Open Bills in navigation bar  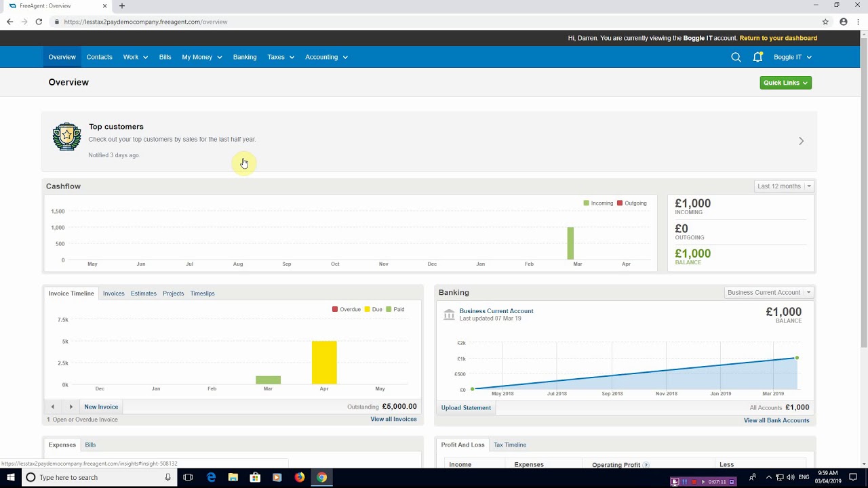point(165,57)
